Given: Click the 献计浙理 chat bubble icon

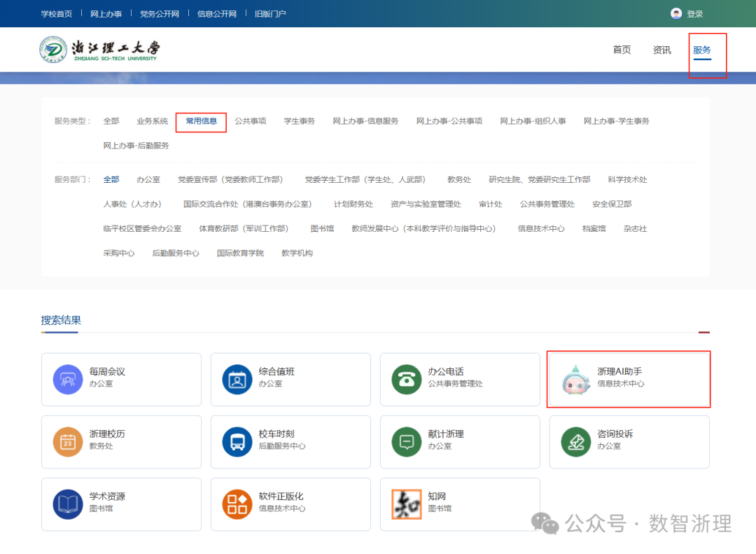Looking at the screenshot, I should pyautogui.click(x=407, y=442).
